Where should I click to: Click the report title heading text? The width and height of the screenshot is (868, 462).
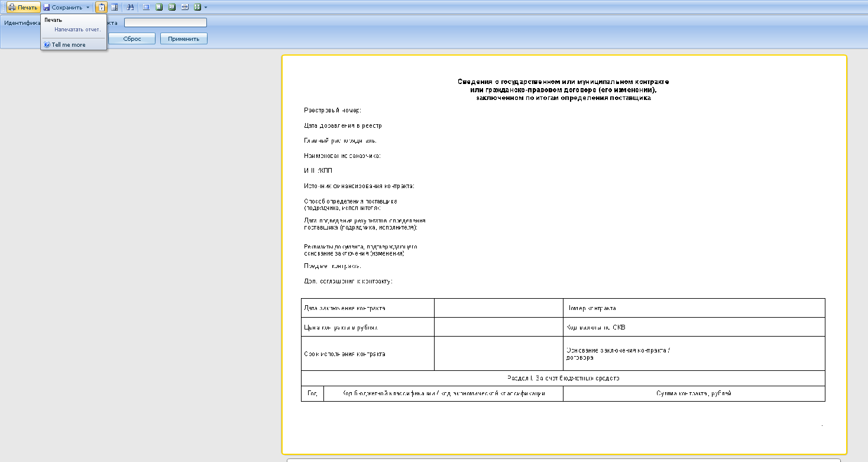point(563,89)
